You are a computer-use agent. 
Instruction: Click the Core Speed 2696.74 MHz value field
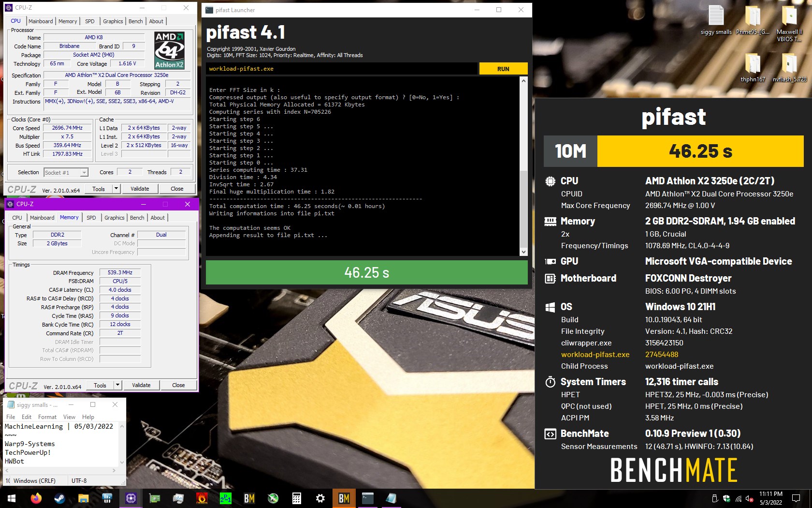coord(67,128)
